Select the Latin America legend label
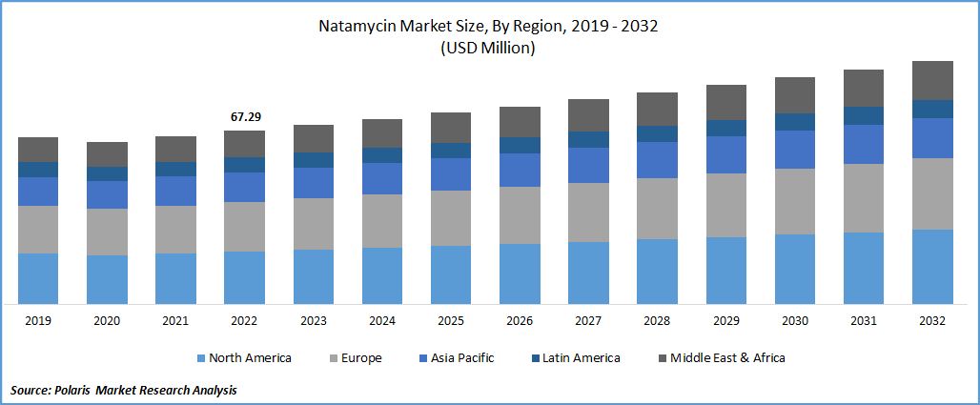This screenshot has height=405, width=980. 582,358
